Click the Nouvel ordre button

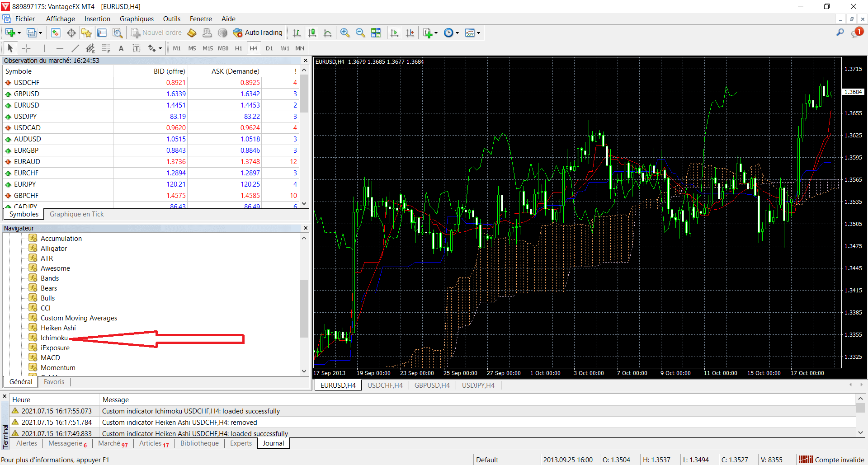pyautogui.click(x=156, y=33)
